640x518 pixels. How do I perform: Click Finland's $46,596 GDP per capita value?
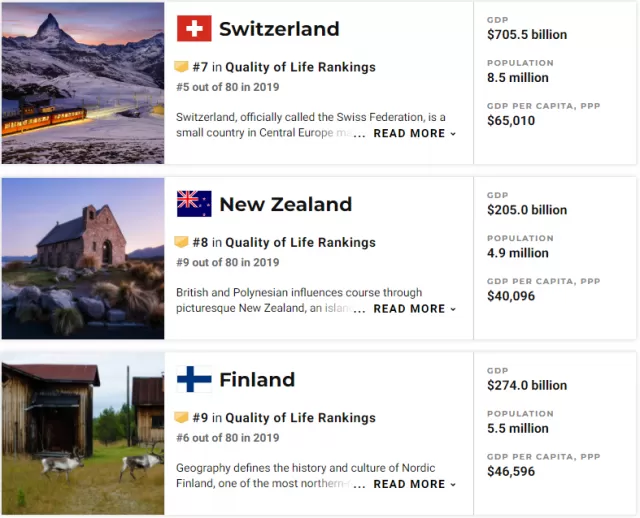[511, 471]
